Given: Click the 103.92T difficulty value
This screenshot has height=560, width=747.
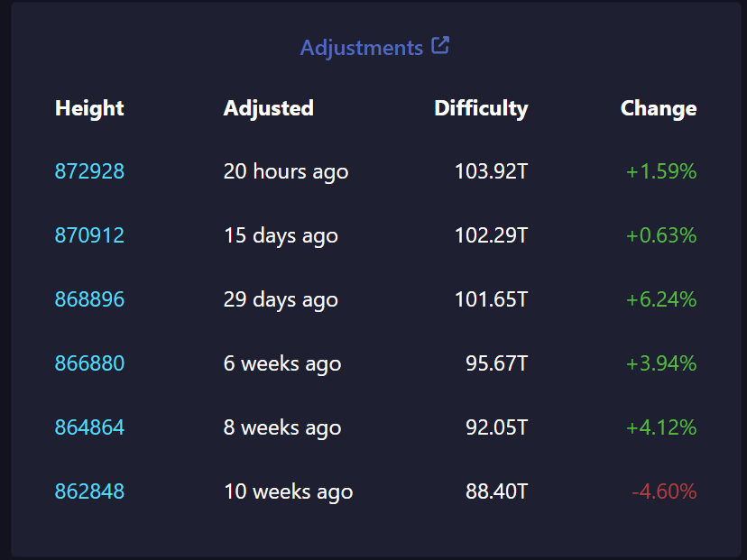Looking at the screenshot, I should (491, 171).
